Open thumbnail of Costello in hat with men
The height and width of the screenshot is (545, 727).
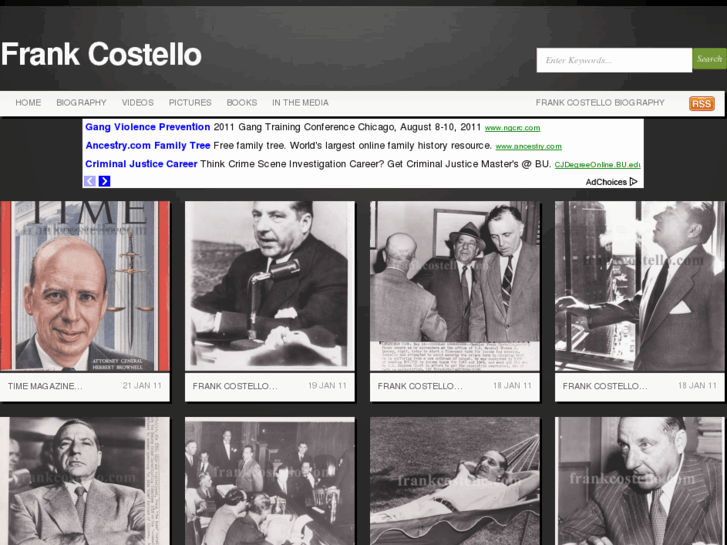[455, 286]
